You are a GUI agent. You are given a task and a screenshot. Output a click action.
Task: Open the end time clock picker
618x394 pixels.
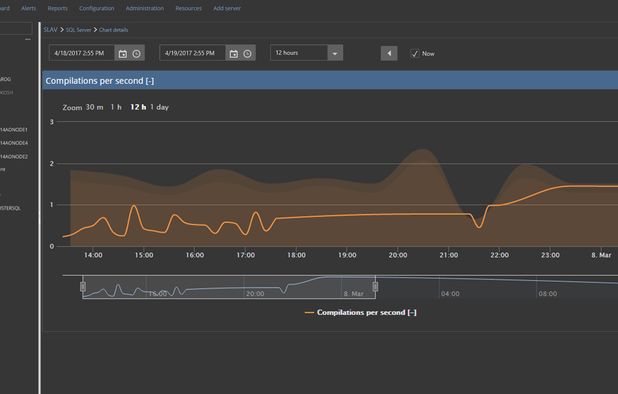(x=248, y=54)
